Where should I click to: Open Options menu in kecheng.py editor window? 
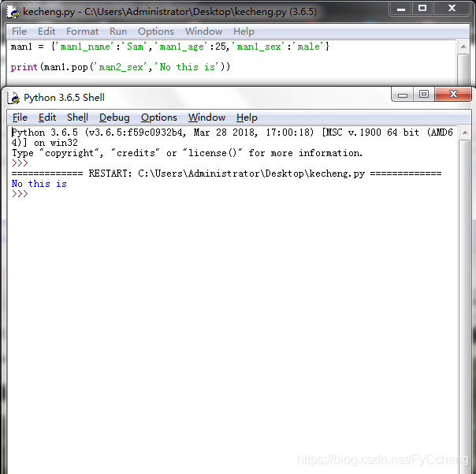(156, 32)
